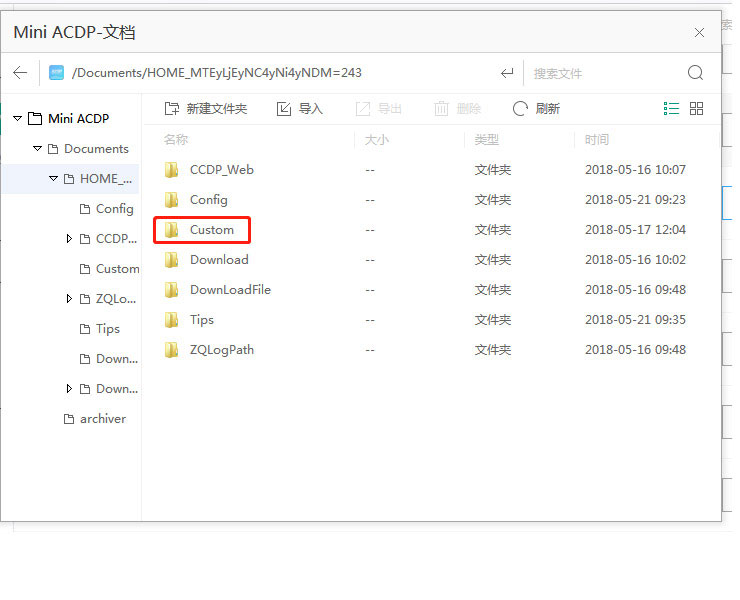Image resolution: width=740 pixels, height=600 pixels.
Task: Collapse the HOME_... tree node
Action: (x=53, y=179)
